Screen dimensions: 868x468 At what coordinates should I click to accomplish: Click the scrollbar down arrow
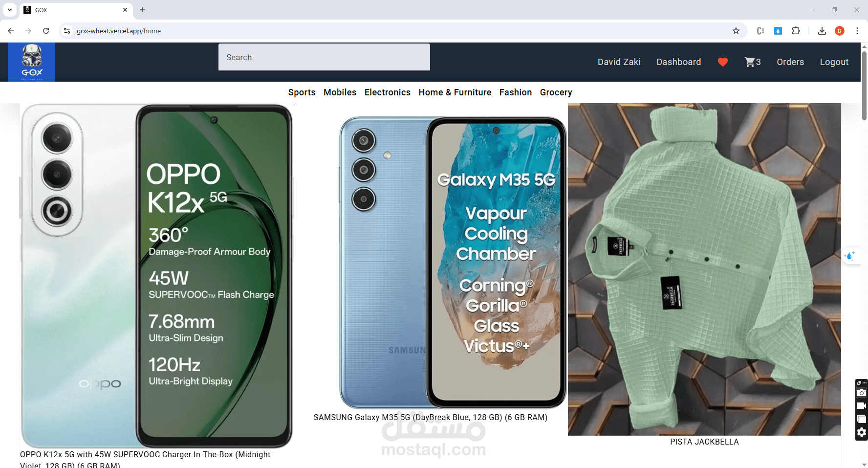point(864,464)
